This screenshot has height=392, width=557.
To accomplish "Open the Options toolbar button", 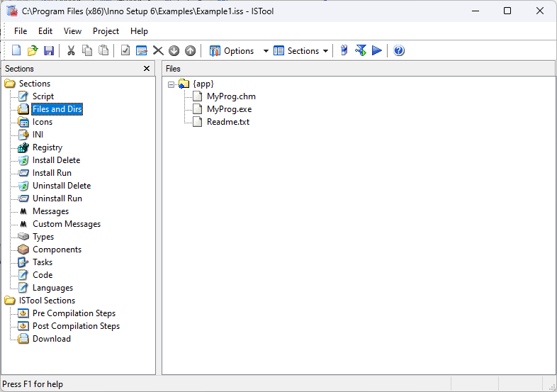I will pos(232,51).
